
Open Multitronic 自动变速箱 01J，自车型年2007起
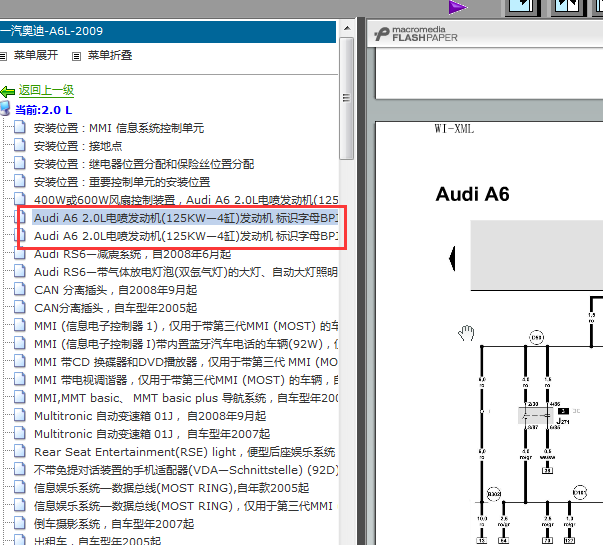coord(152,434)
